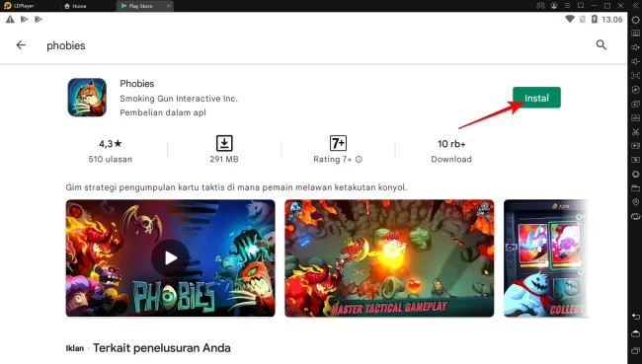
Task: Open the gamepad icon in title bar
Action: (x=540, y=6)
